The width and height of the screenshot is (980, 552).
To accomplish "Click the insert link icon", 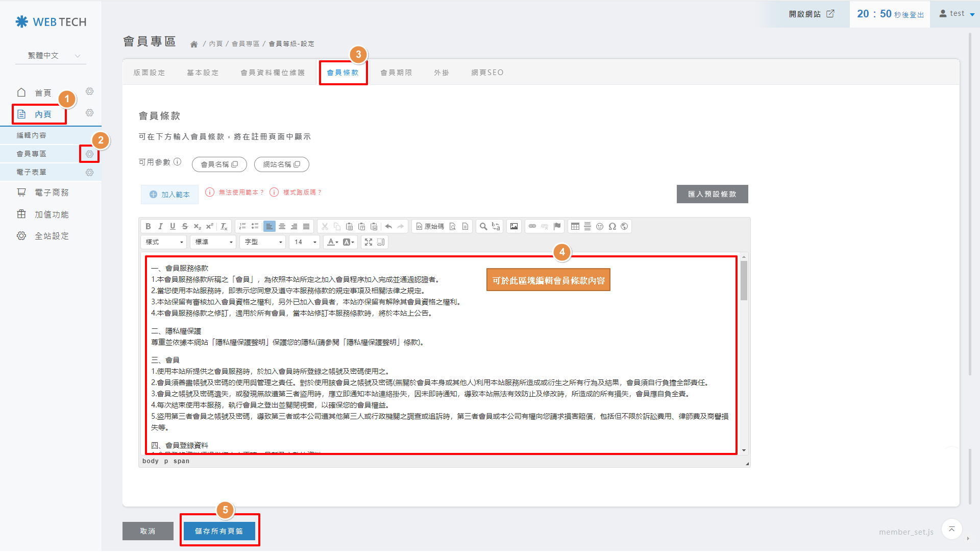I will [532, 227].
